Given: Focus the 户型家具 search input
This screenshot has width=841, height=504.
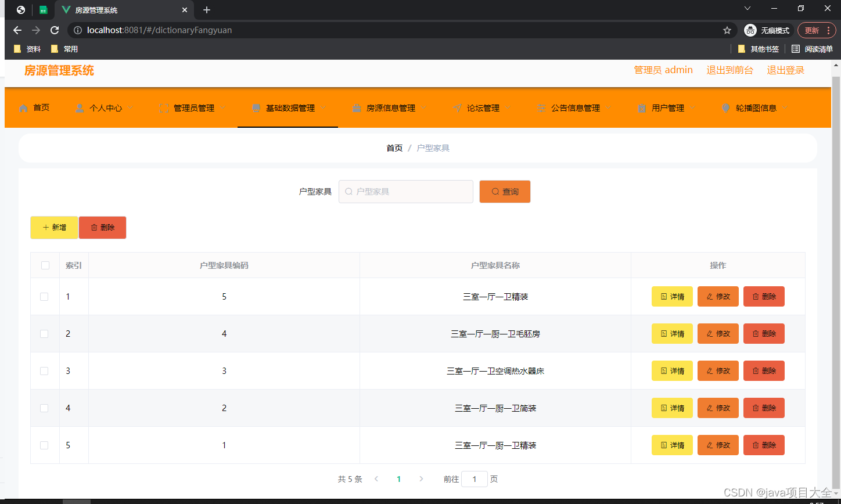Looking at the screenshot, I should (406, 192).
